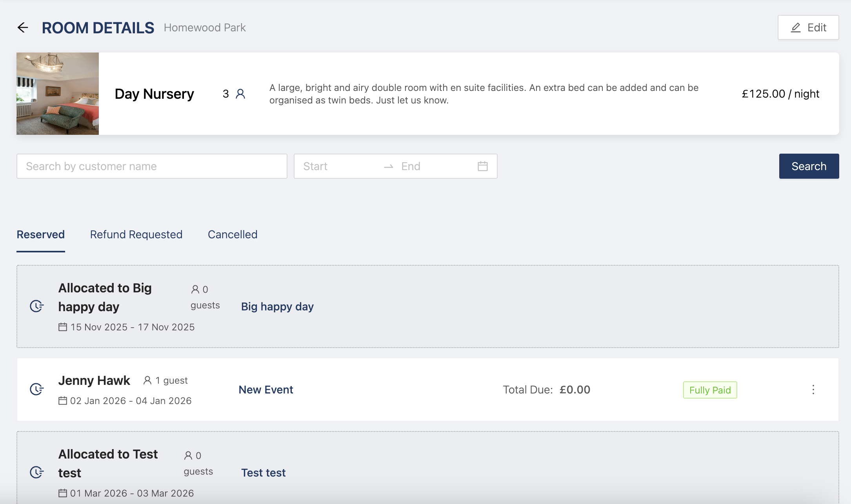The width and height of the screenshot is (851, 504).
Task: Select the Reserved tab
Action: (x=41, y=234)
